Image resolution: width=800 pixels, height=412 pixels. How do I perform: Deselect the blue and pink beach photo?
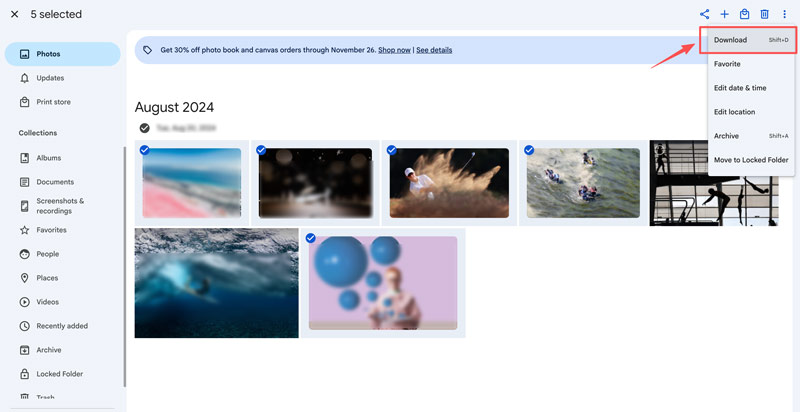coord(144,150)
